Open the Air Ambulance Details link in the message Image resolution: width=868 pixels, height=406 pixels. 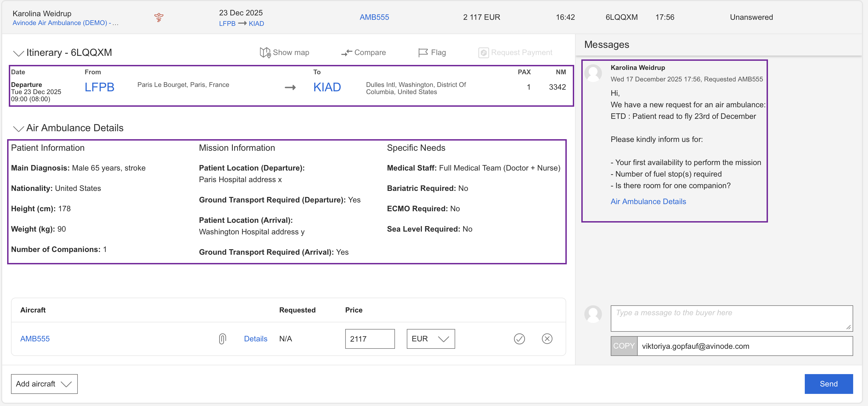pos(648,201)
